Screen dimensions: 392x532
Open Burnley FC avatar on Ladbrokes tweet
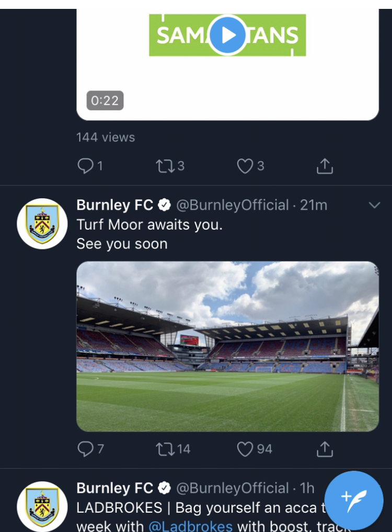pos(42,506)
